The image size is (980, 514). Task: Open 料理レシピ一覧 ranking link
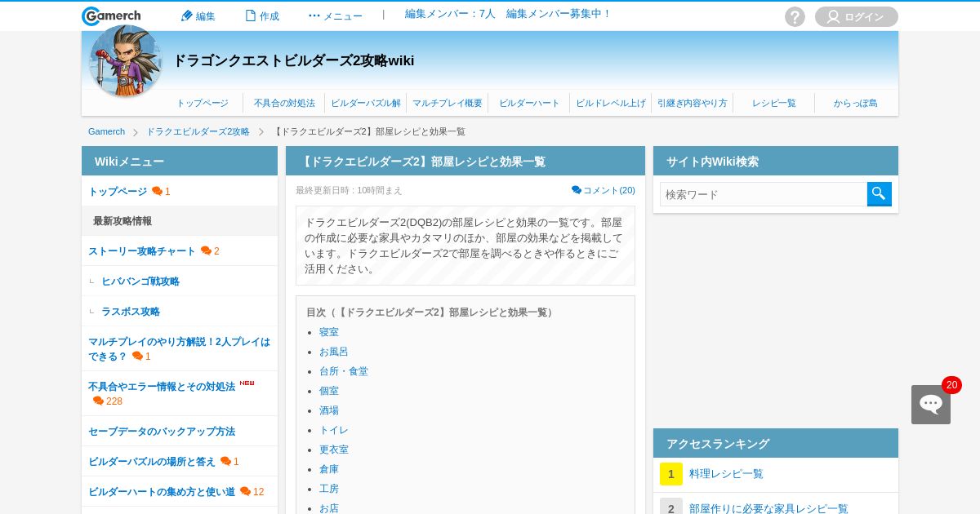726,474
